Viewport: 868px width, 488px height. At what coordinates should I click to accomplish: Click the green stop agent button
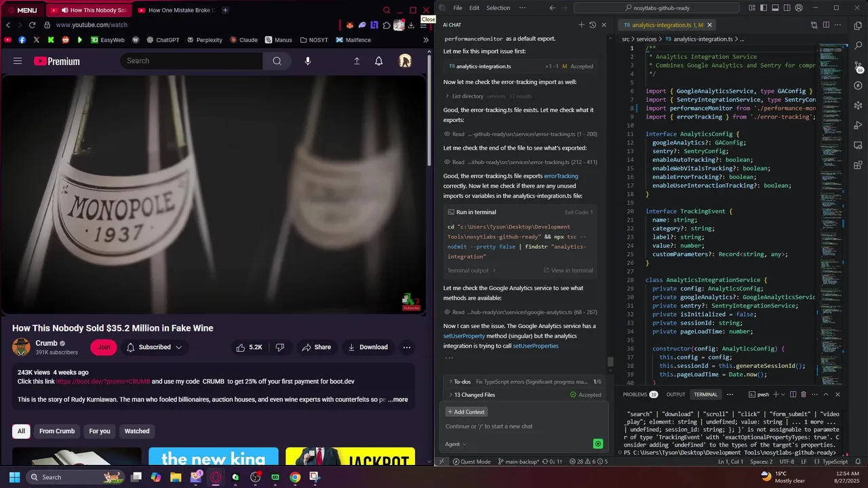597,444
